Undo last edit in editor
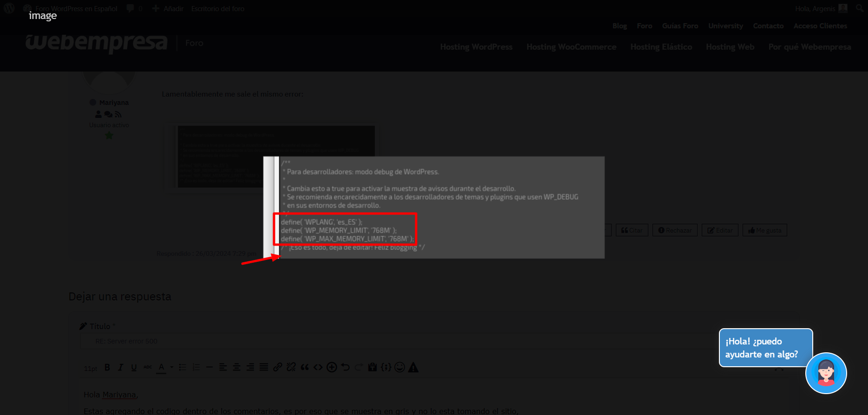Viewport: 868px width, 415px height. point(345,367)
